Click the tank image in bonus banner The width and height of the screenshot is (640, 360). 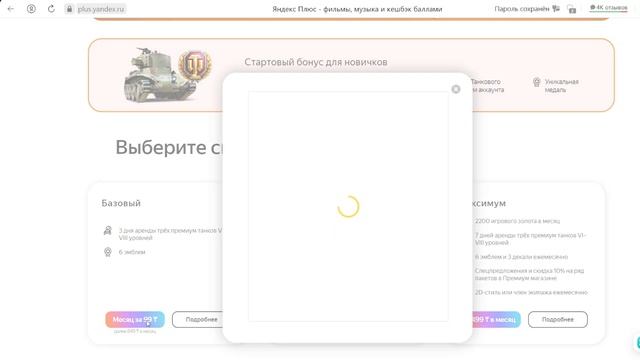click(160, 75)
